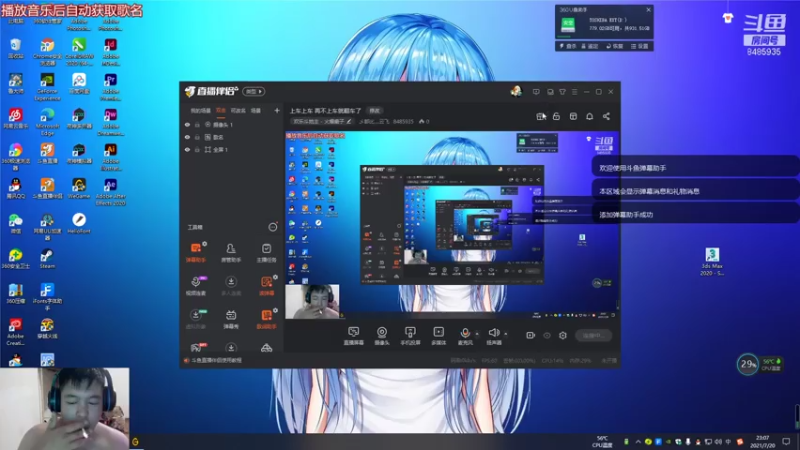Click the unlock padlock icon in top toolbar
The width and height of the screenshot is (800, 450).
(557, 116)
